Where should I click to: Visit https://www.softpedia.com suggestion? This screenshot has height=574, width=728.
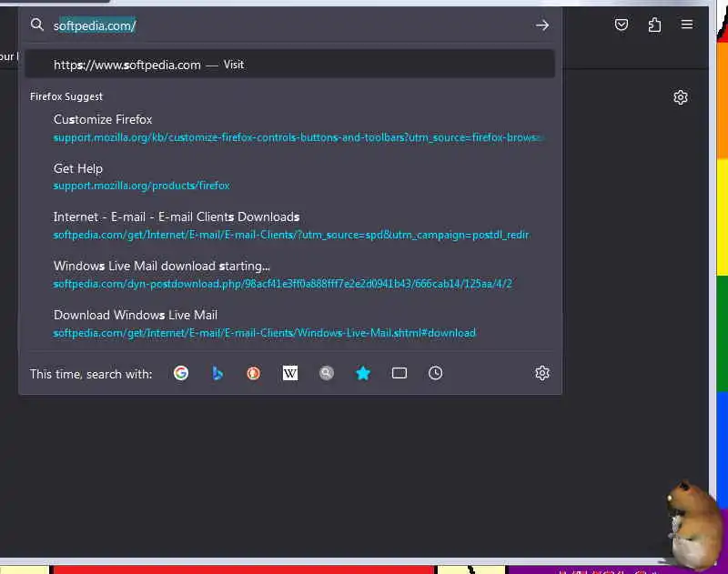(290, 65)
